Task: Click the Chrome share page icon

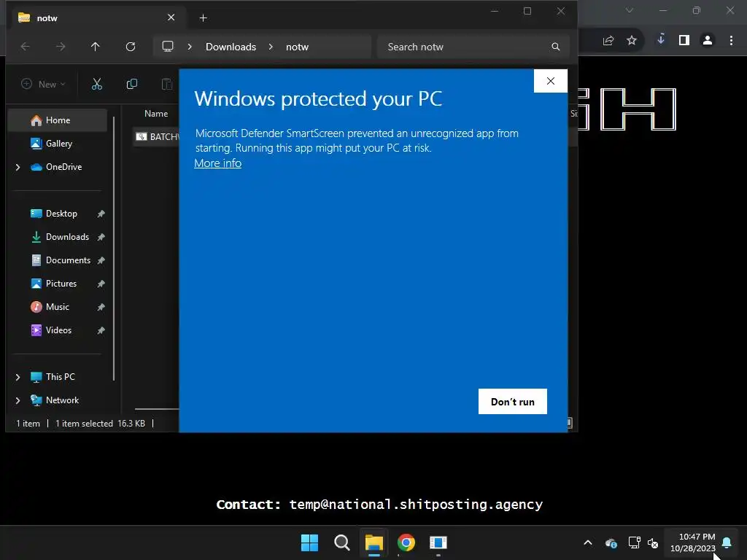Action: pos(608,41)
